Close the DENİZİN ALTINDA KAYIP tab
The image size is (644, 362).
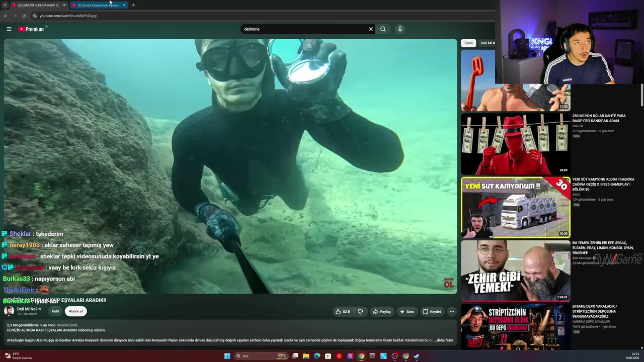tap(64, 5)
